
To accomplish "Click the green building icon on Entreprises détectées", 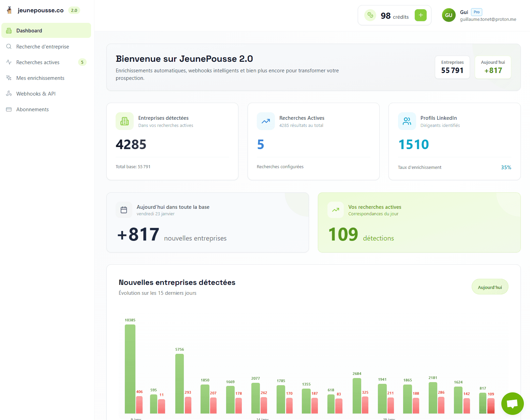I will (124, 121).
